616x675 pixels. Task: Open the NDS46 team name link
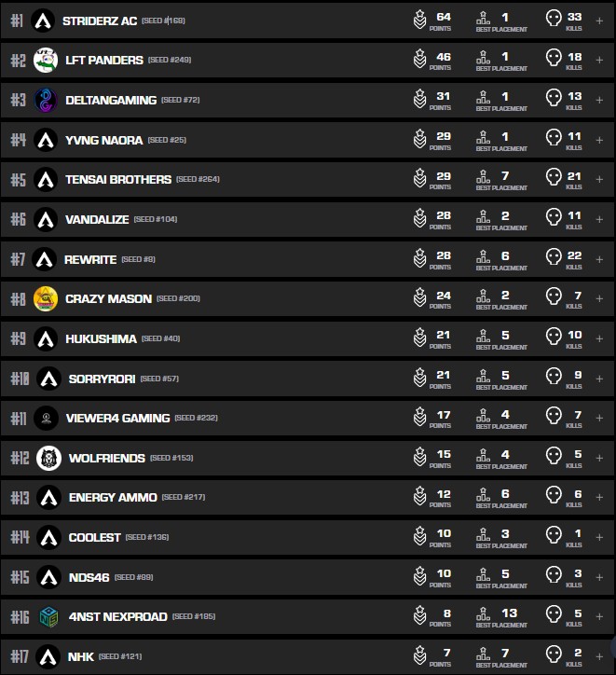(89, 577)
